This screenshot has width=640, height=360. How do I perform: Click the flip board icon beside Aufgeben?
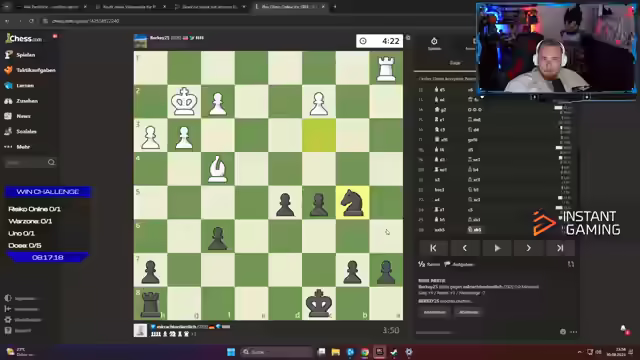(x=571, y=264)
